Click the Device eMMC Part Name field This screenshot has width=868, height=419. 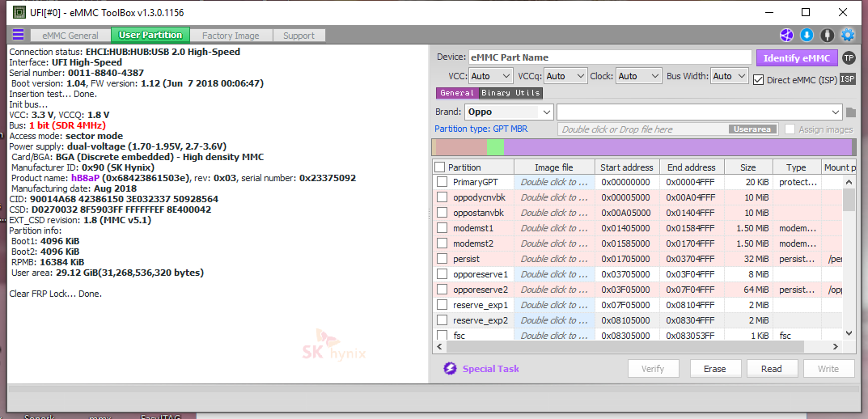click(611, 57)
